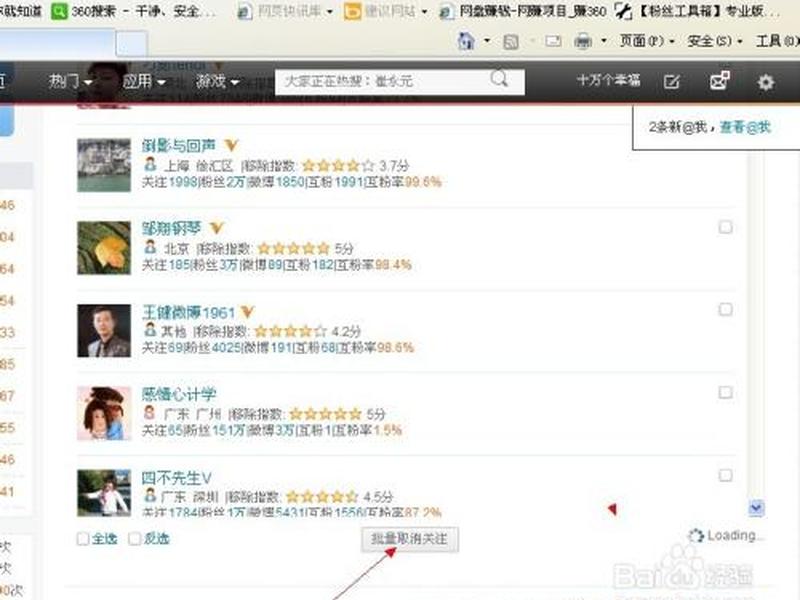Image resolution: width=800 pixels, height=600 pixels.
Task: Tick the 全选 select-all checkbox
Action: click(x=83, y=539)
